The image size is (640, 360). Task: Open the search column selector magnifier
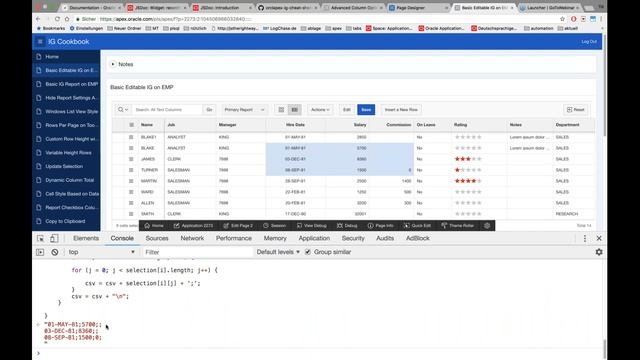point(122,110)
